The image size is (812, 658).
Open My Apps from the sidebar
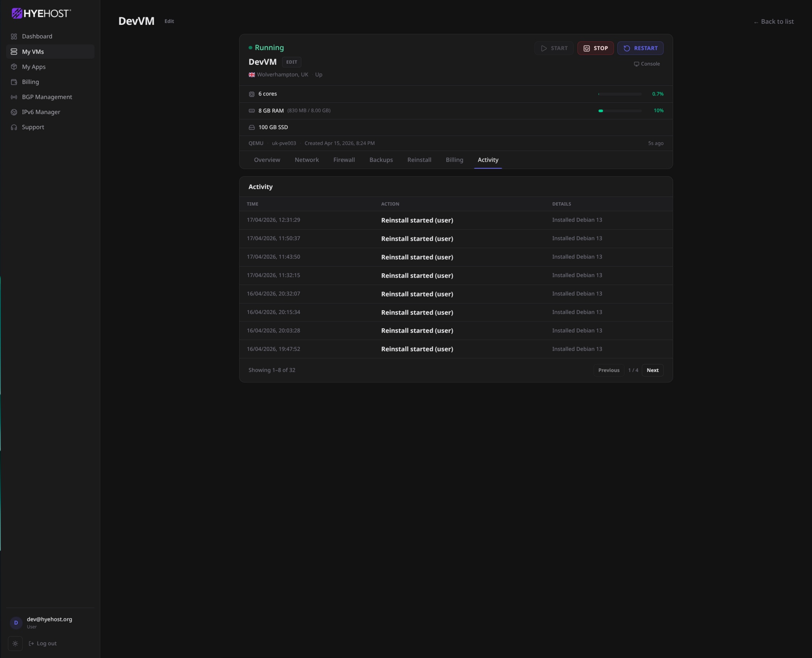tap(34, 67)
